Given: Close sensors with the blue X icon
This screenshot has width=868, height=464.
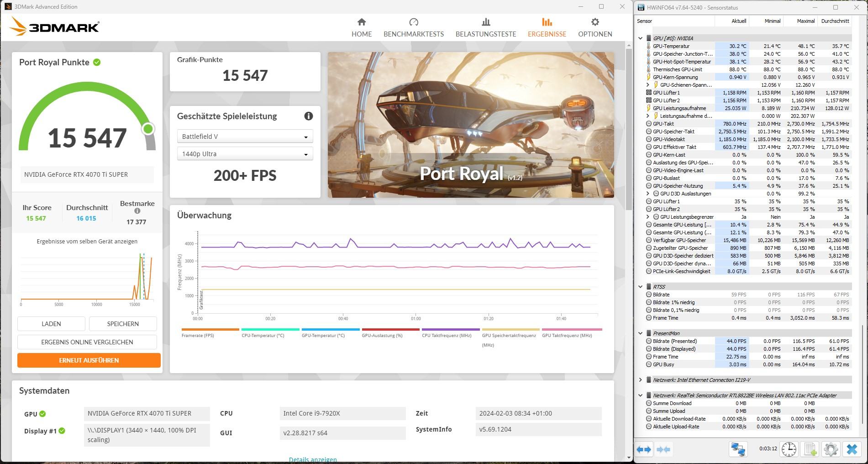Looking at the screenshot, I should coord(852,449).
